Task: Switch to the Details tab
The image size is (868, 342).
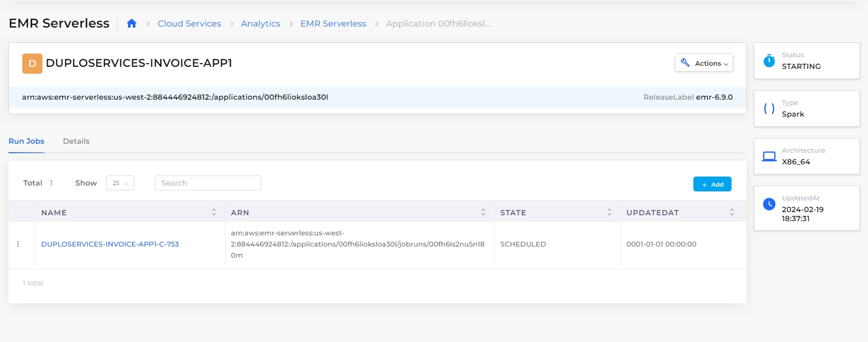Action: [x=76, y=141]
